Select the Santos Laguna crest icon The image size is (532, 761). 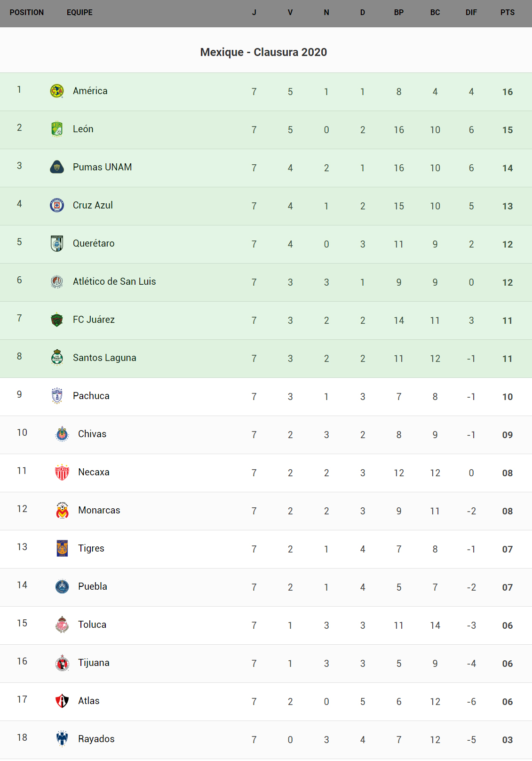coord(57,358)
